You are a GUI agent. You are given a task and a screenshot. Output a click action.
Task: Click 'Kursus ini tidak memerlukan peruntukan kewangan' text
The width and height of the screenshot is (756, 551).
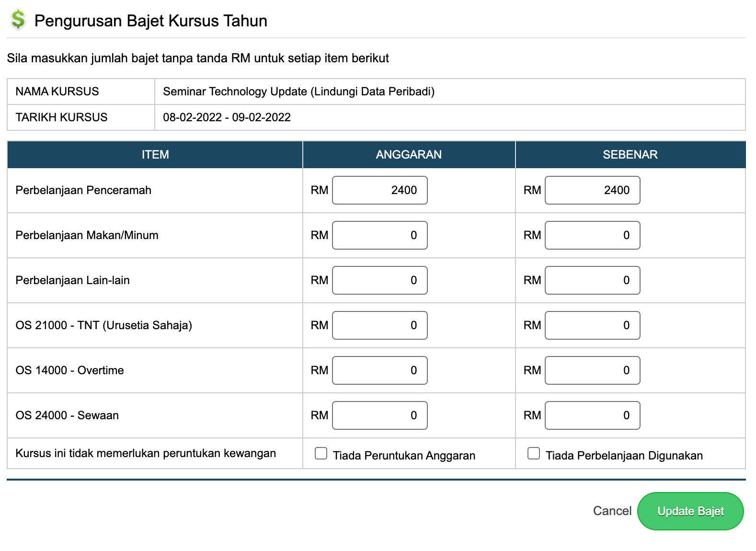[146, 453]
